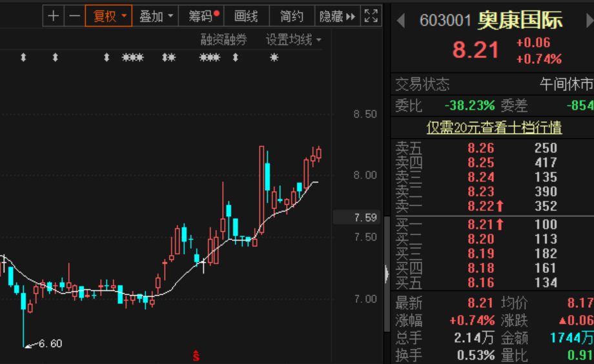
Task: Click the 融资融券 label
Action: point(223,40)
